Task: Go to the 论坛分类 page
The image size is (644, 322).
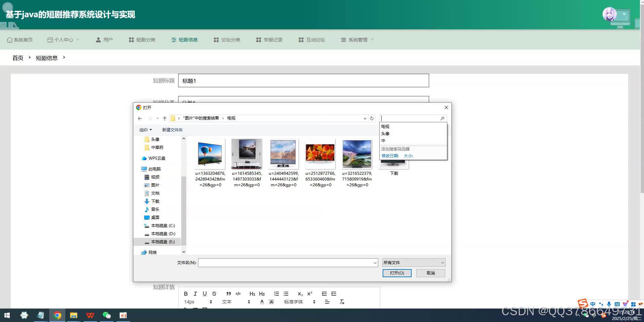Action: pos(227,40)
